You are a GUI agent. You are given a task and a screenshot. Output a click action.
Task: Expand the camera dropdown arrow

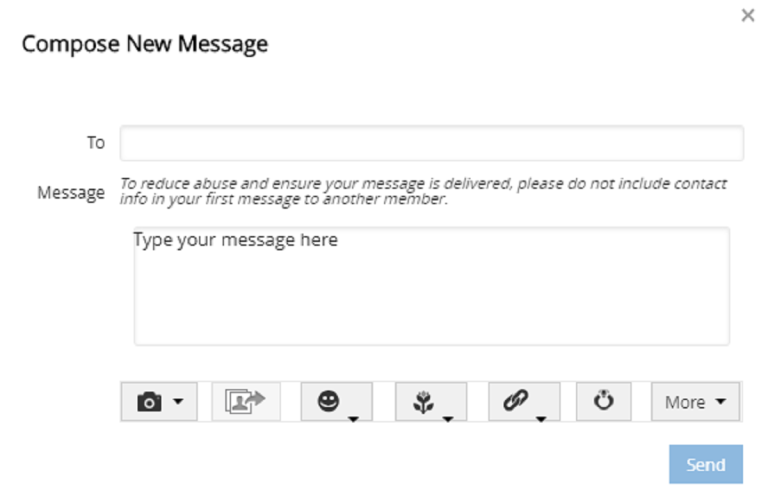point(178,402)
